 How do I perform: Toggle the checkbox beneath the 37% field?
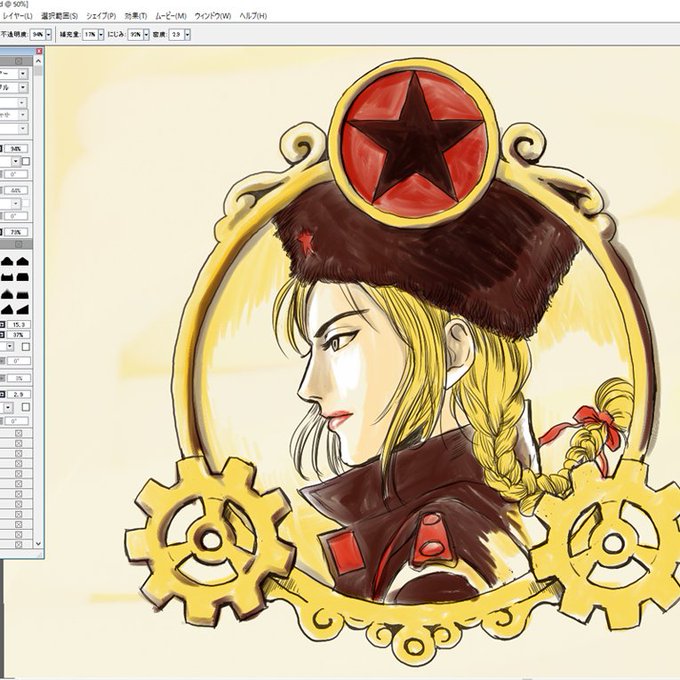26,347
